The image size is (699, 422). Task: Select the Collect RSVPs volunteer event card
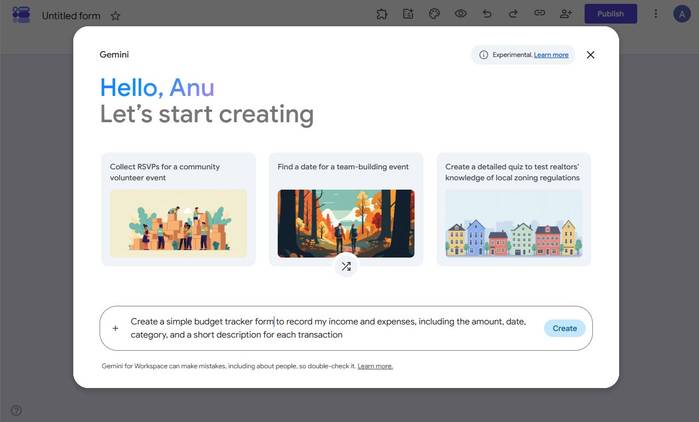pyautogui.click(x=178, y=209)
